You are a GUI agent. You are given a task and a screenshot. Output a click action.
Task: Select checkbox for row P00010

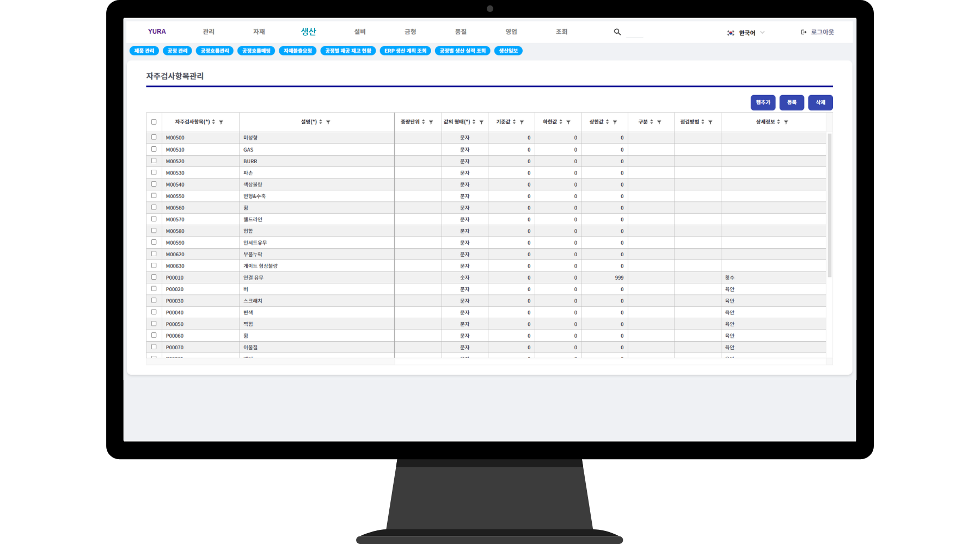154,277
